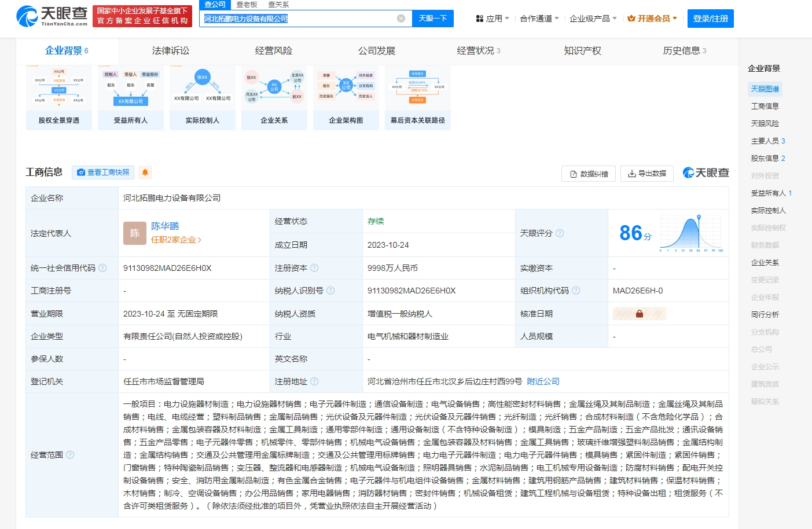Select 股东信息 in the sidebar
Image resolution: width=812 pixels, height=529 pixels.
pyautogui.click(x=768, y=159)
